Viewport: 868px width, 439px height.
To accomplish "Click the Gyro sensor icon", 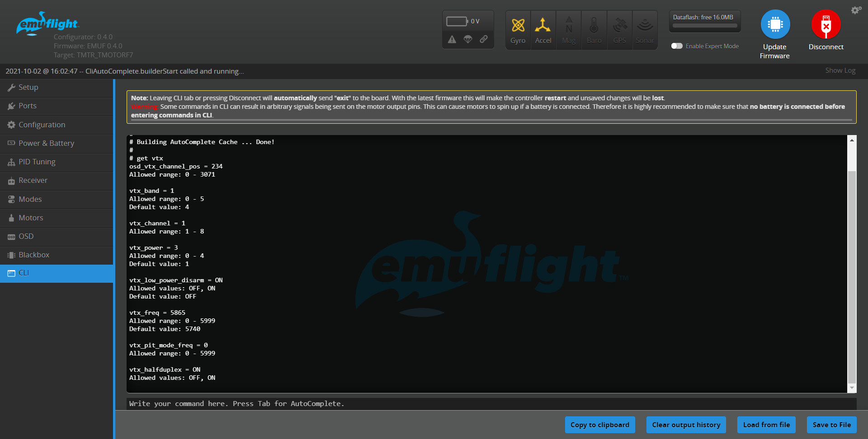I will click(x=518, y=30).
